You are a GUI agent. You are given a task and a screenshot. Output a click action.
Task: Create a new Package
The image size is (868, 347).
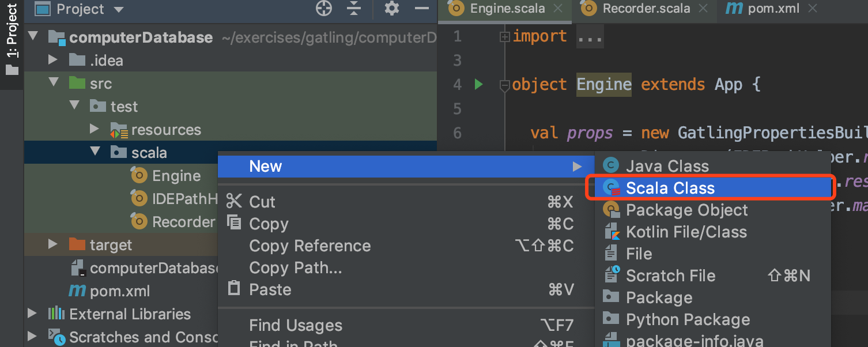click(712, 297)
